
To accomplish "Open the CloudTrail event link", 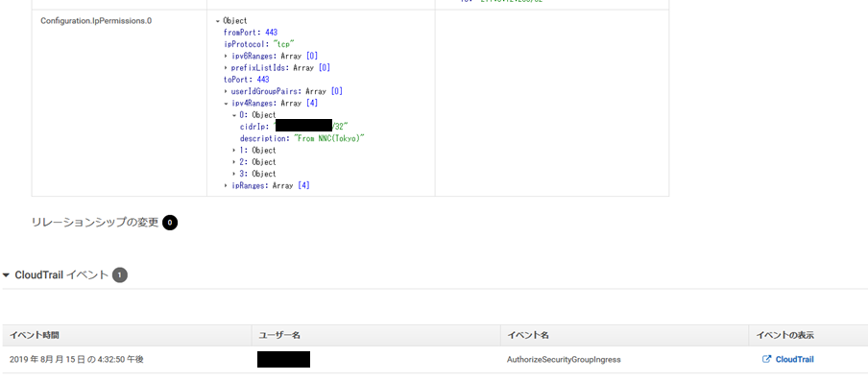I will (794, 360).
